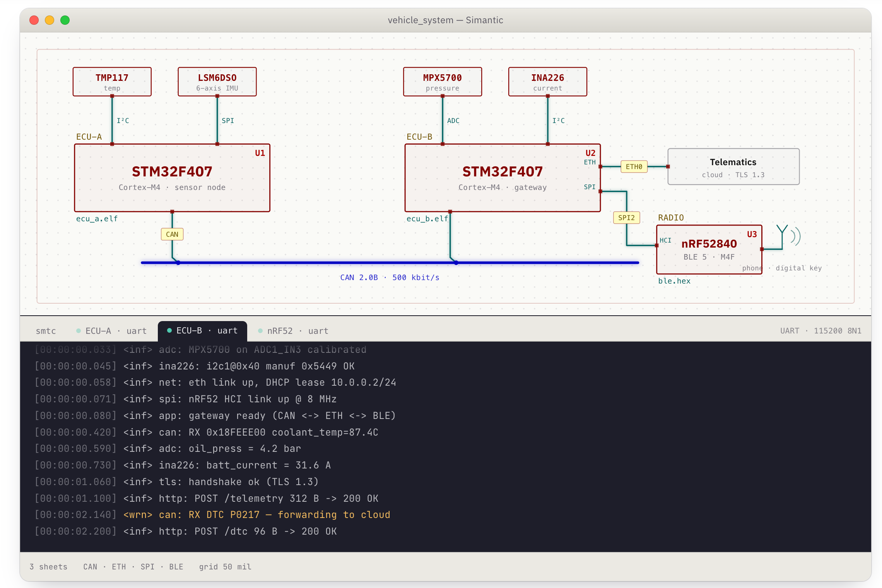Click the ETH pin label on U2

(x=590, y=162)
